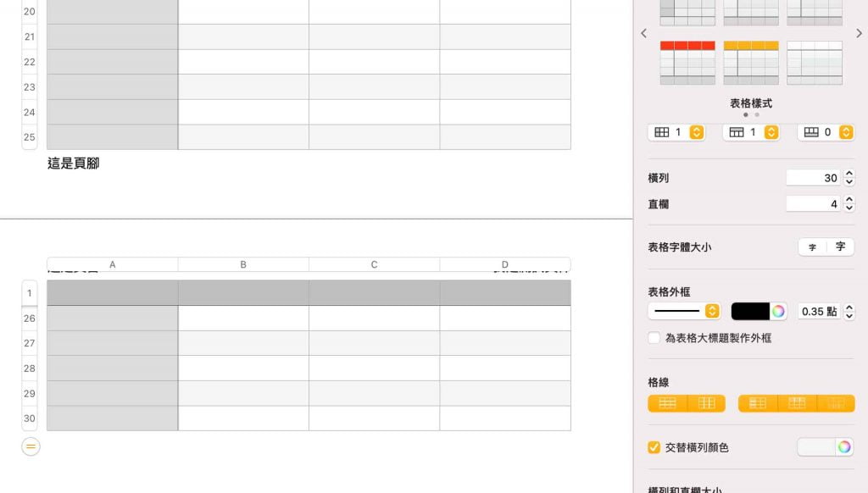Screen dimensions: 868x493
Task: Select cell D30 in the table
Action: point(505,418)
